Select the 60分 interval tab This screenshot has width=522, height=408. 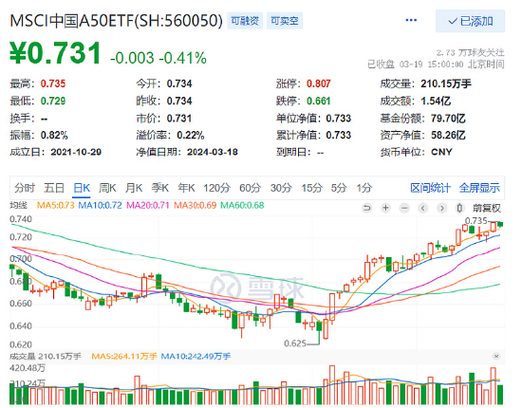[250, 188]
